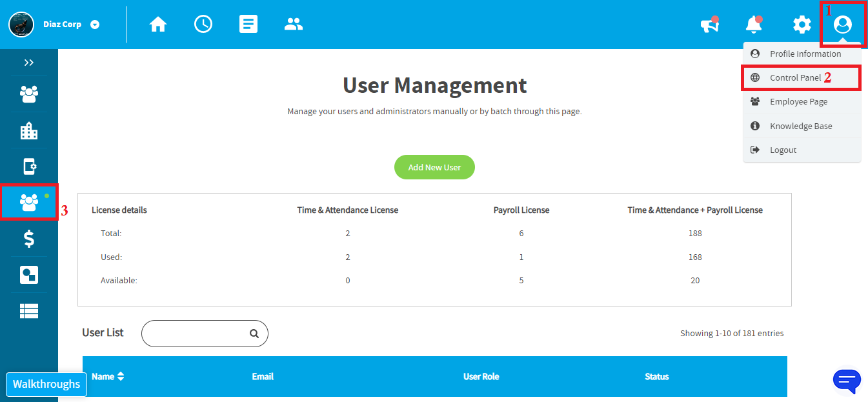Image resolution: width=868 pixels, height=402 pixels.
Task: Click the User Management page title
Action: pyautogui.click(x=434, y=85)
